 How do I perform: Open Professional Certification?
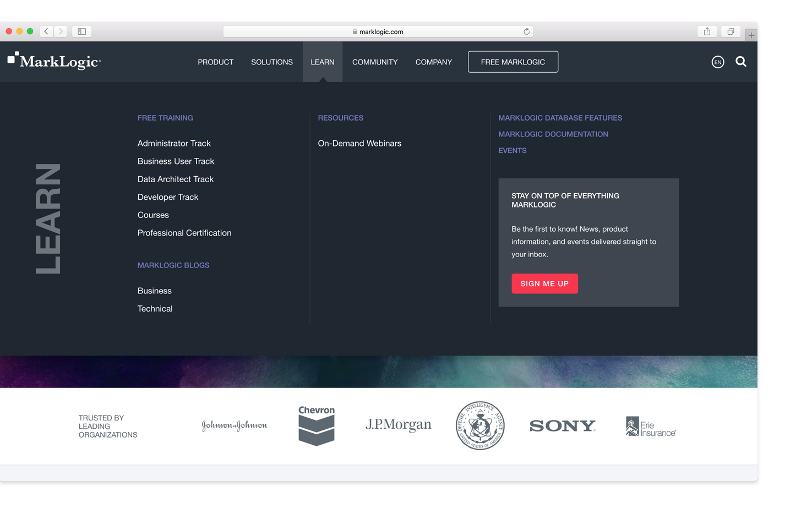(x=184, y=233)
